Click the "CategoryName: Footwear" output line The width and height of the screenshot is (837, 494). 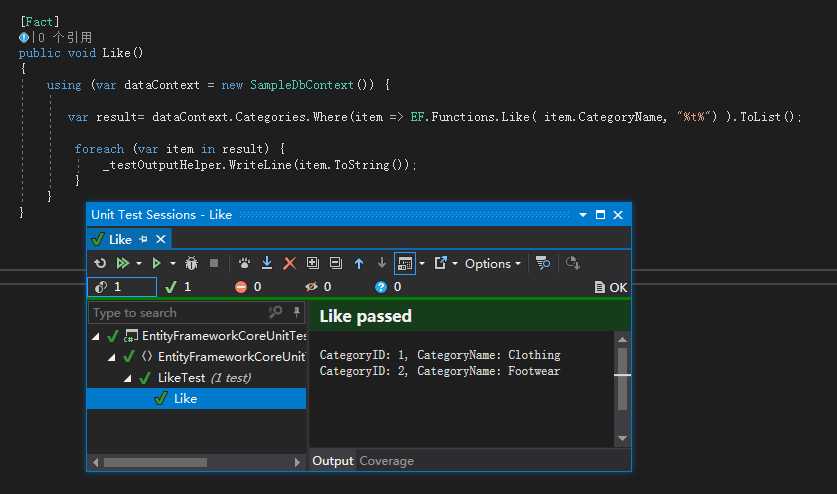tap(488, 371)
